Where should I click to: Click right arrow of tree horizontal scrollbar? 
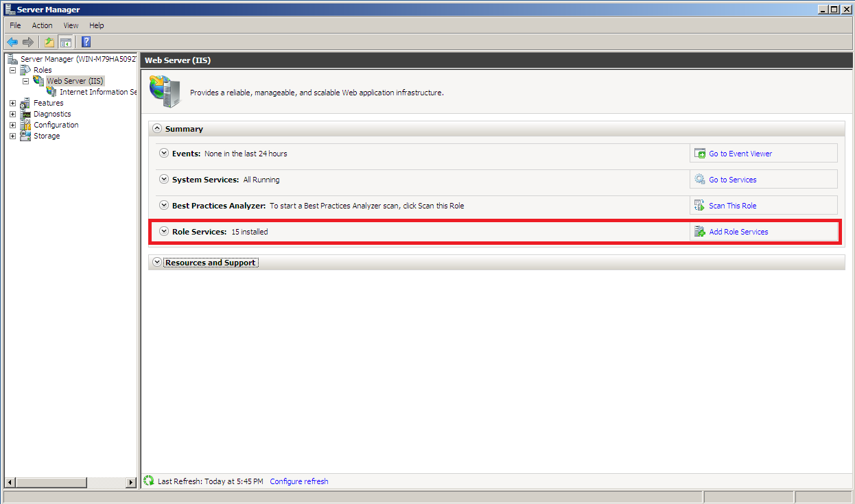131,483
